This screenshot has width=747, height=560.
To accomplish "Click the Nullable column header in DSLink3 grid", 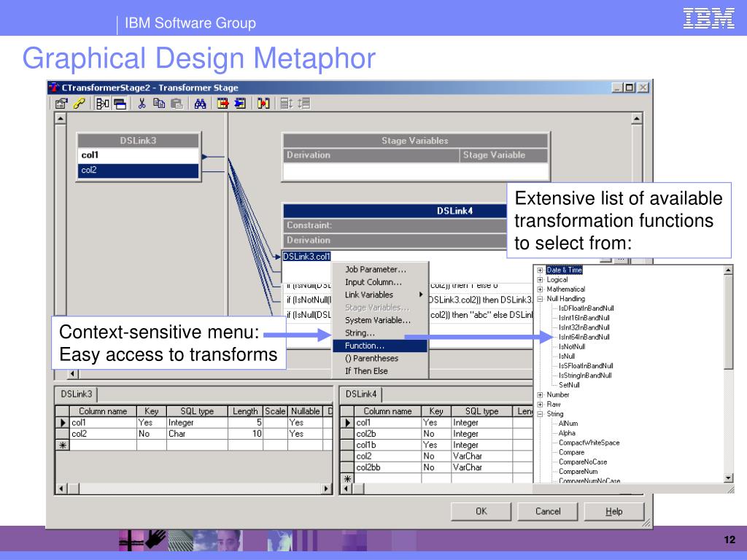I will point(305,411).
